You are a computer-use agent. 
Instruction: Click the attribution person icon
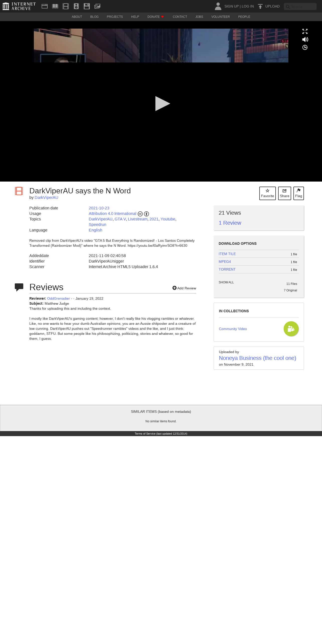coord(146,214)
